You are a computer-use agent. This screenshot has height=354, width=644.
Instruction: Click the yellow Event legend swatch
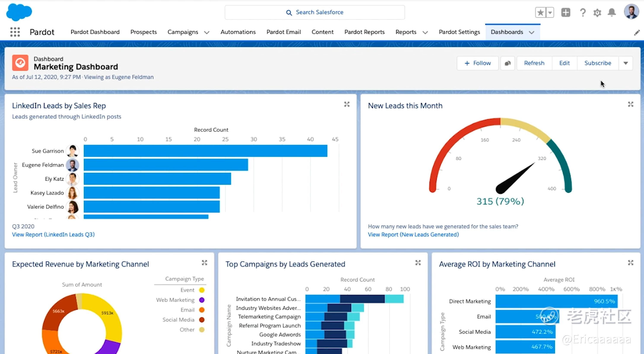202,290
